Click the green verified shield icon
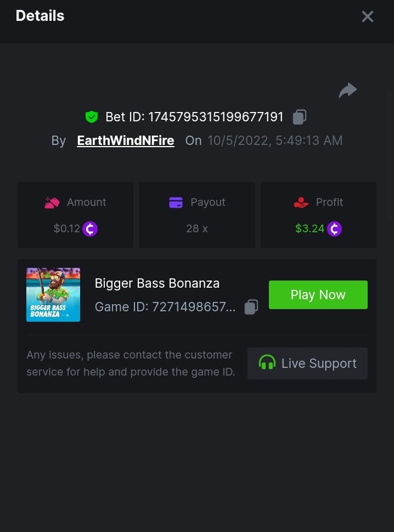Viewport: 394px width, 532px height. [91, 116]
